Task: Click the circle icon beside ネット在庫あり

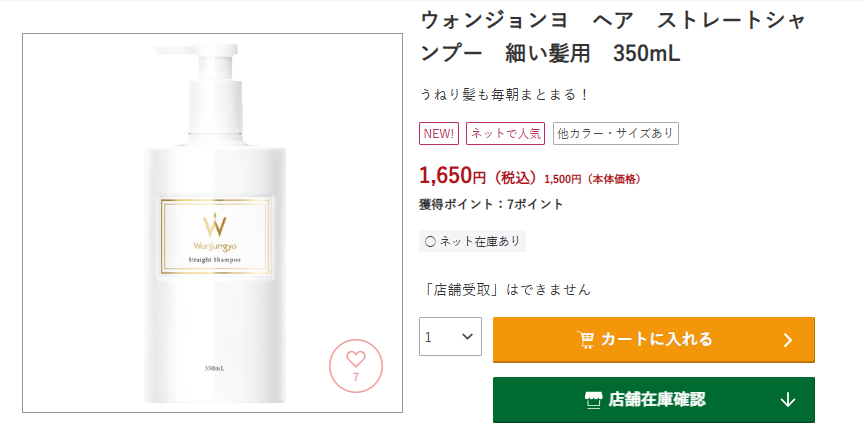Action: point(430,241)
